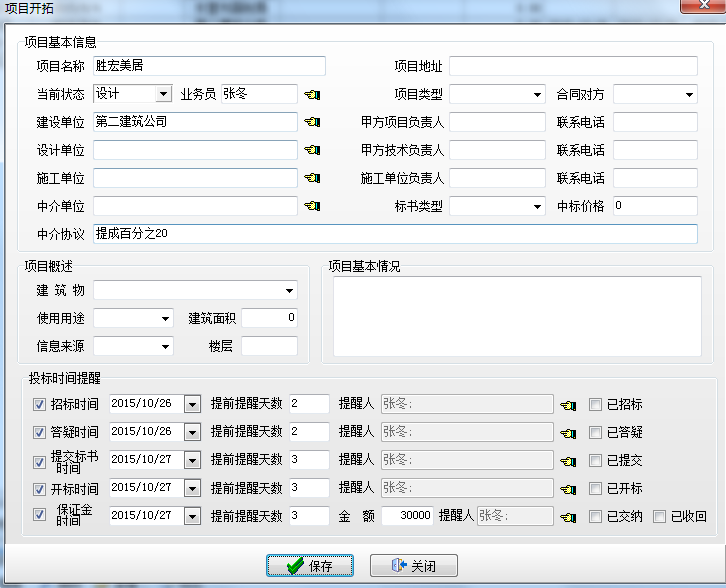
Task: Click the 关闭 button
Action: pyautogui.click(x=414, y=566)
